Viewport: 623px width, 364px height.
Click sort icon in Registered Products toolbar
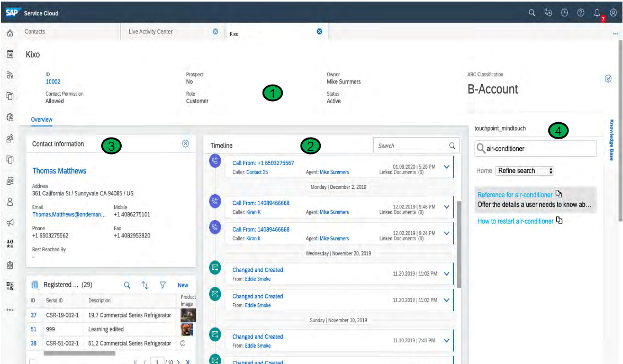pyautogui.click(x=145, y=285)
